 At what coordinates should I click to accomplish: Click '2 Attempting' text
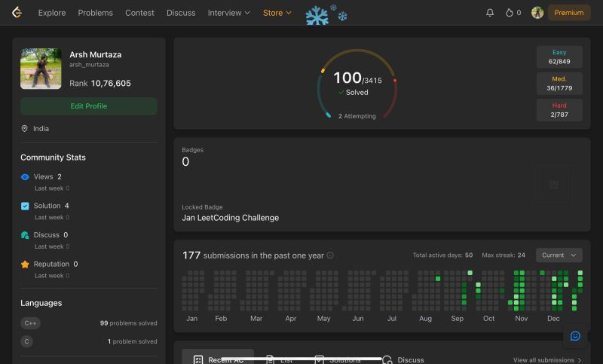[357, 116]
